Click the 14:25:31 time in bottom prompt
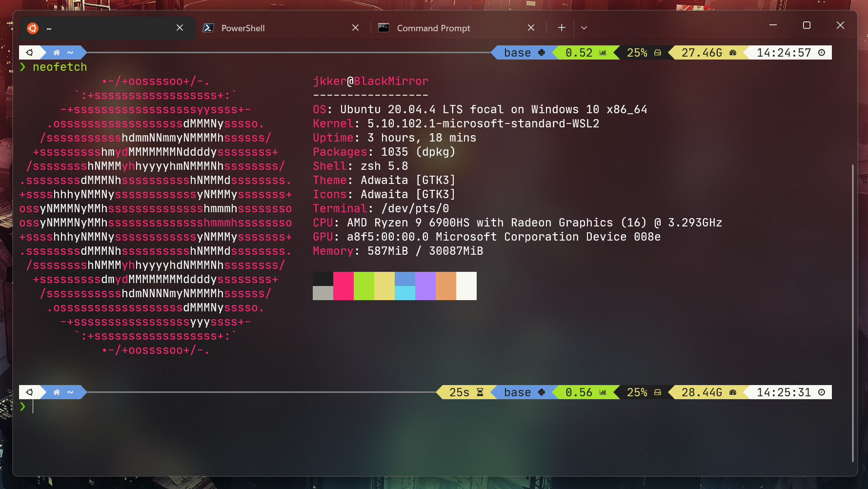 pyautogui.click(x=784, y=392)
